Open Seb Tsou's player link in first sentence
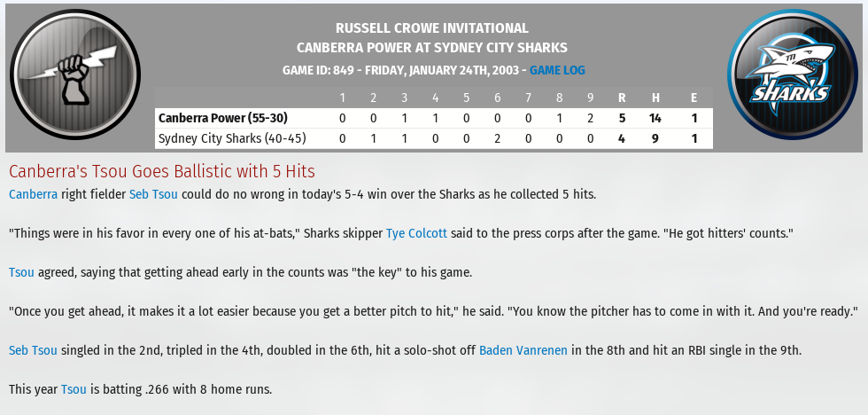 click(153, 194)
